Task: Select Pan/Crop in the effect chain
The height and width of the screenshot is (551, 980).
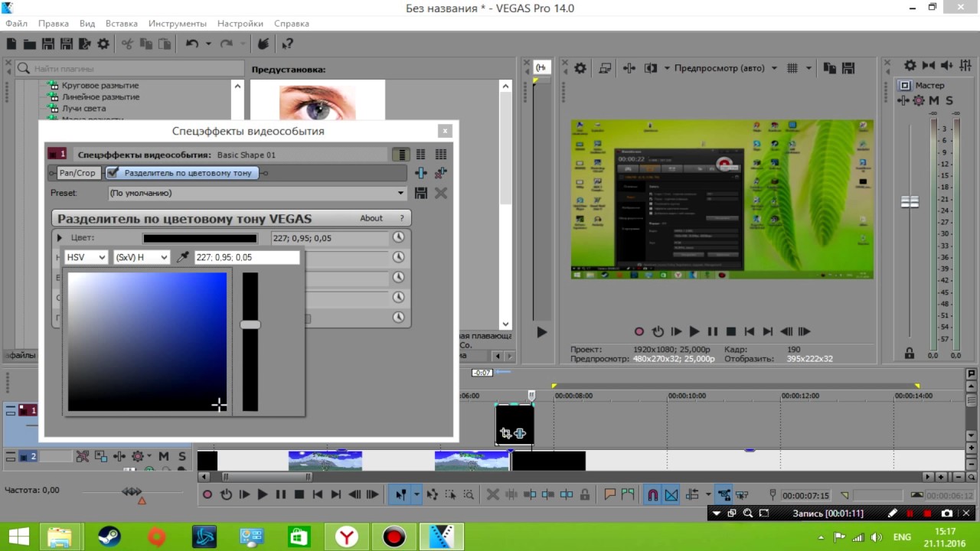Action: [x=77, y=173]
